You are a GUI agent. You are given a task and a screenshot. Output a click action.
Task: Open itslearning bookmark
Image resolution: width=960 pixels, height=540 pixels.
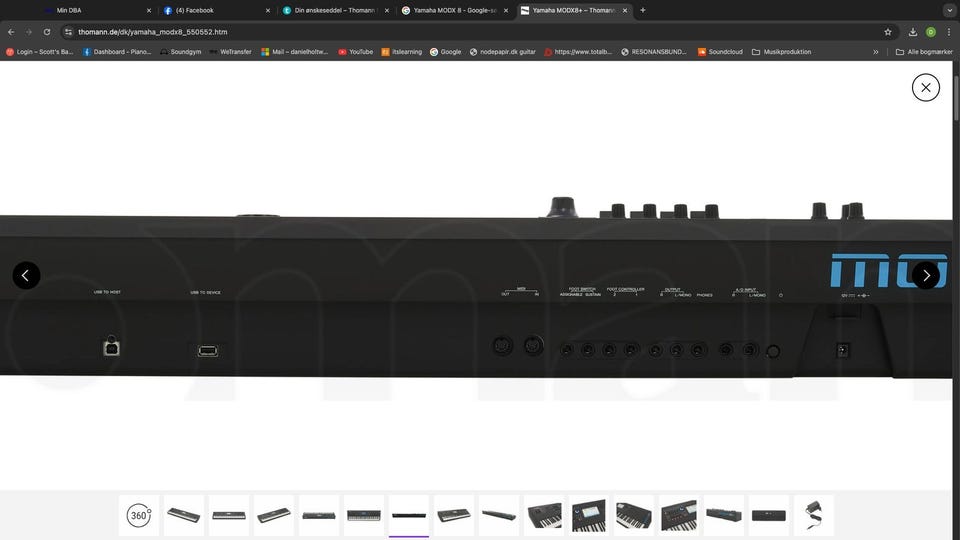[402, 52]
